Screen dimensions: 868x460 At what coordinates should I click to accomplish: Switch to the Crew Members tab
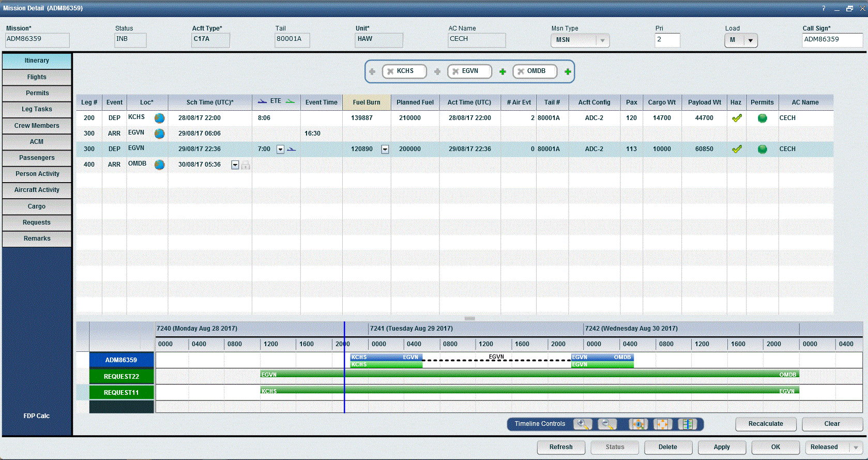point(37,126)
